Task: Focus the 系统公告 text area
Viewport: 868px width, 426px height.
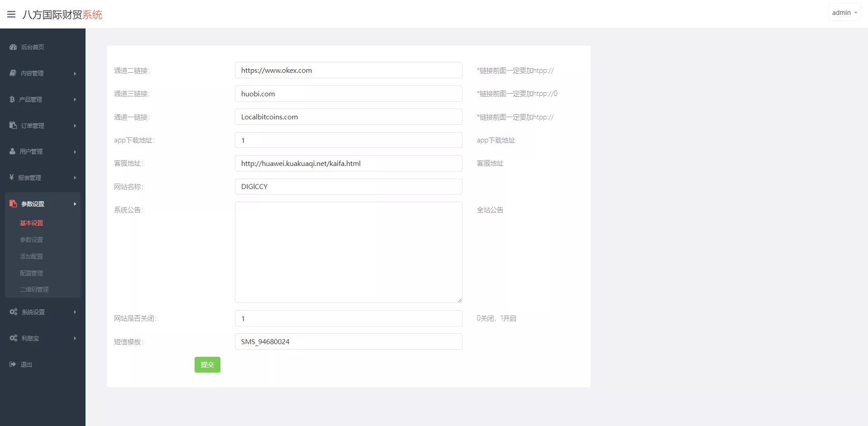Action: [x=348, y=252]
